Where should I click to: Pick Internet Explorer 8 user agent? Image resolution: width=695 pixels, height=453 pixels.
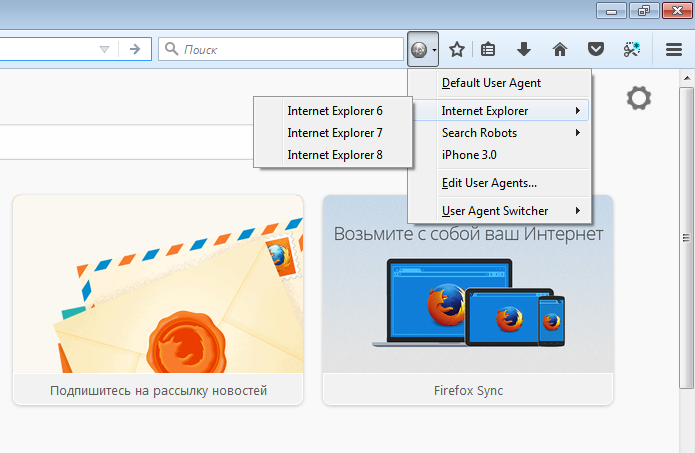335,155
